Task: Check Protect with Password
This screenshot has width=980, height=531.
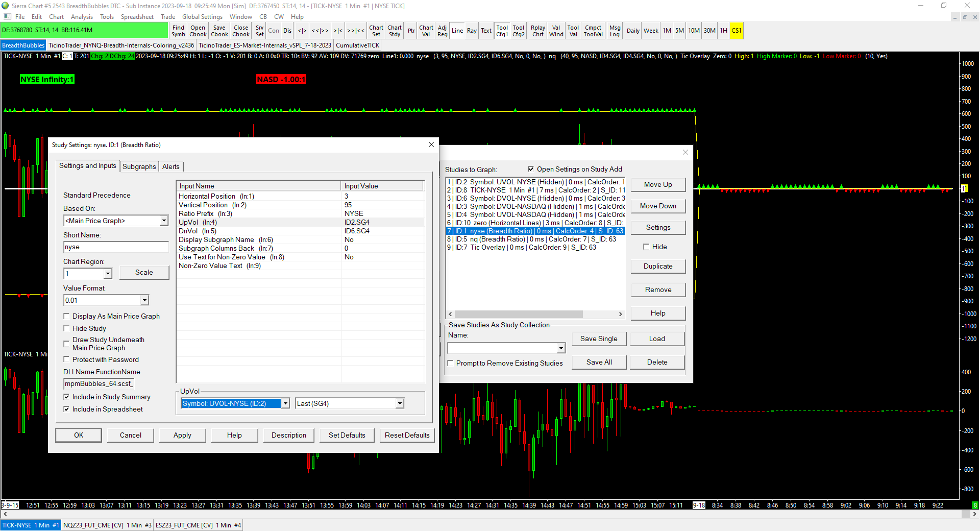Action: (66, 359)
